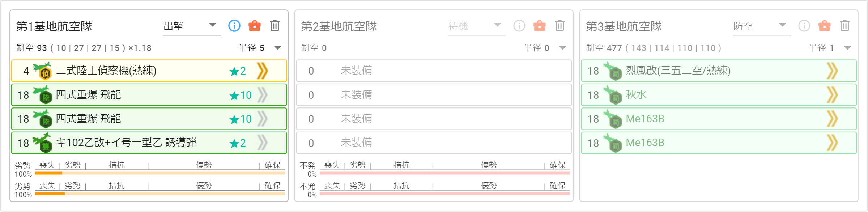
Task: Click the plane icon of 秋水
Action: click(613, 95)
